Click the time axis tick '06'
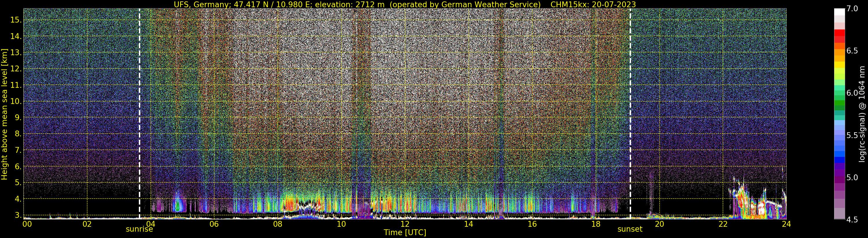 tap(214, 224)
